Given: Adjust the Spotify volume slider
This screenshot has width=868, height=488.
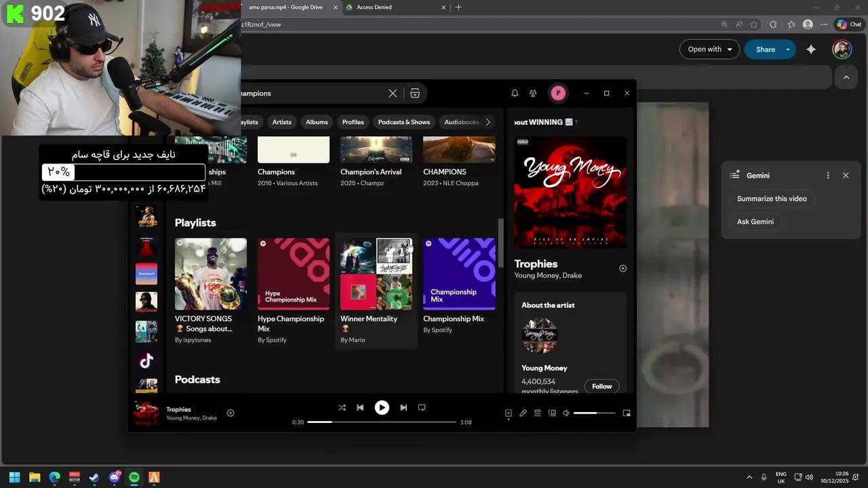Looking at the screenshot, I should tap(595, 413).
